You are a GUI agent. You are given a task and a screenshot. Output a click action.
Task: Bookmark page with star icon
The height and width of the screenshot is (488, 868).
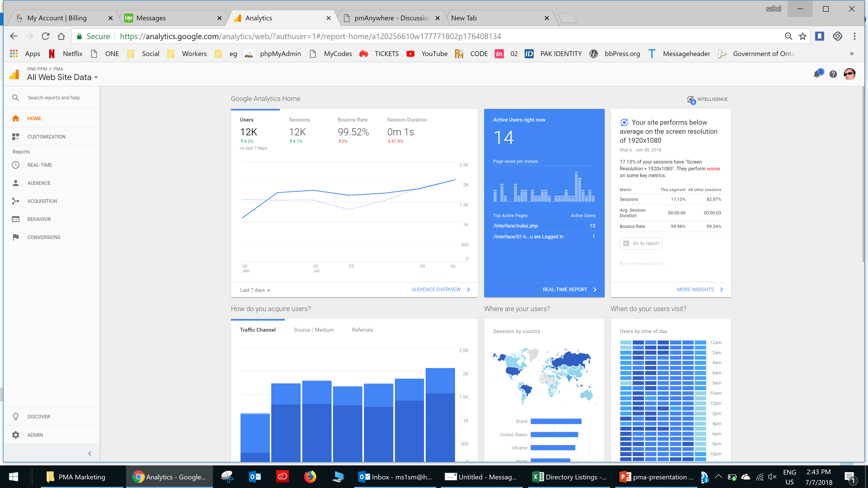point(803,36)
